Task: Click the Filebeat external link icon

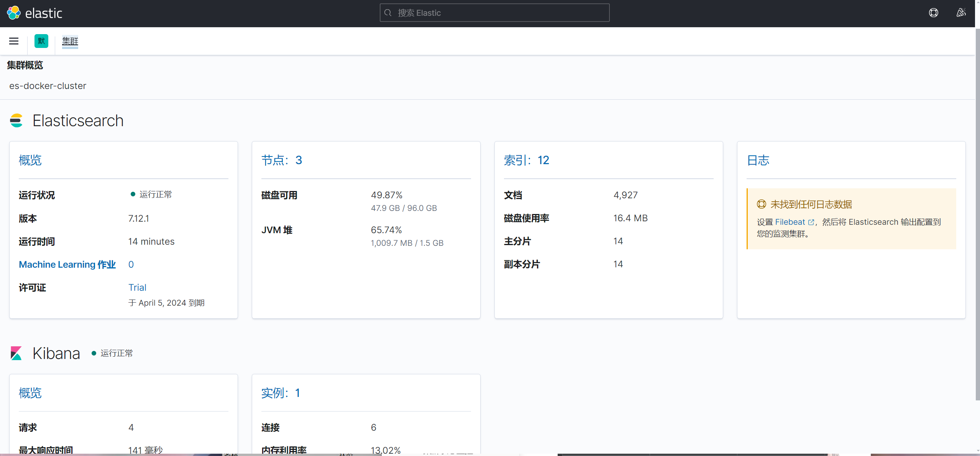Action: click(x=811, y=222)
